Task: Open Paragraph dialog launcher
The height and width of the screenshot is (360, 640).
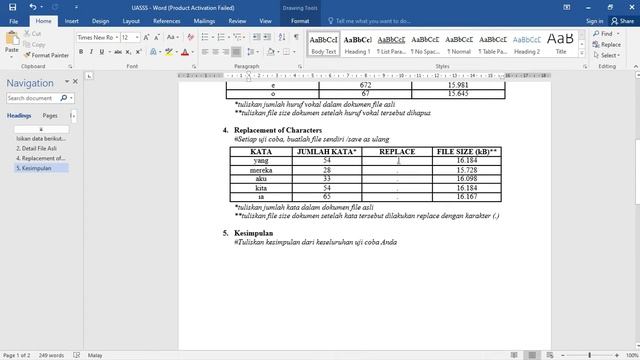Action: 300,66
